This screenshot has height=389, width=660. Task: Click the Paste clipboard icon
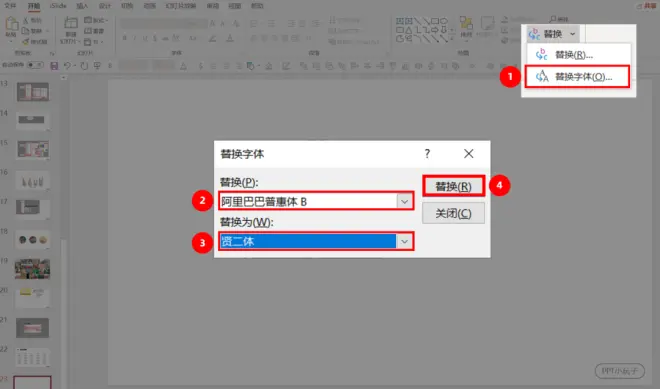click(x=11, y=25)
